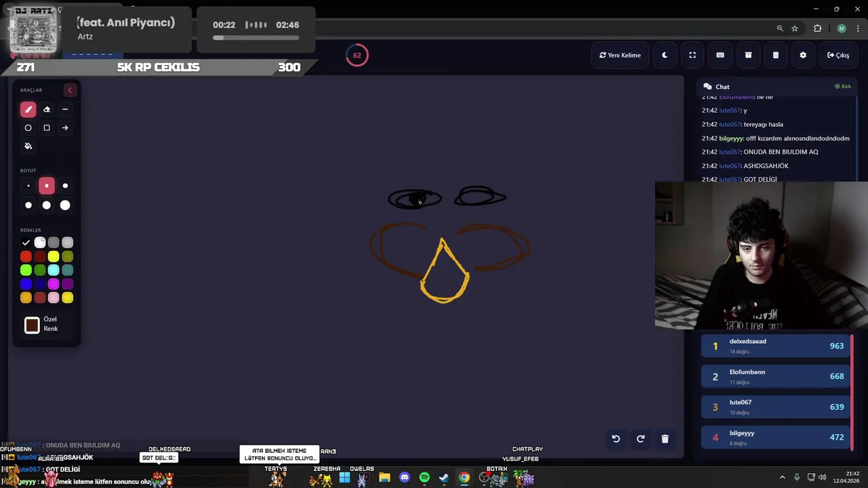Choose the third brush size
This screenshot has height=488, width=868.
click(65, 186)
